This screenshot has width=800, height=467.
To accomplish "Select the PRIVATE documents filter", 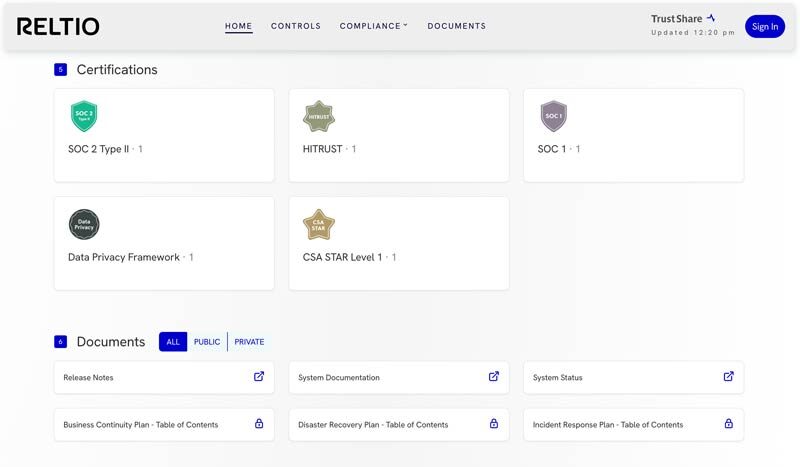I will coord(249,342).
